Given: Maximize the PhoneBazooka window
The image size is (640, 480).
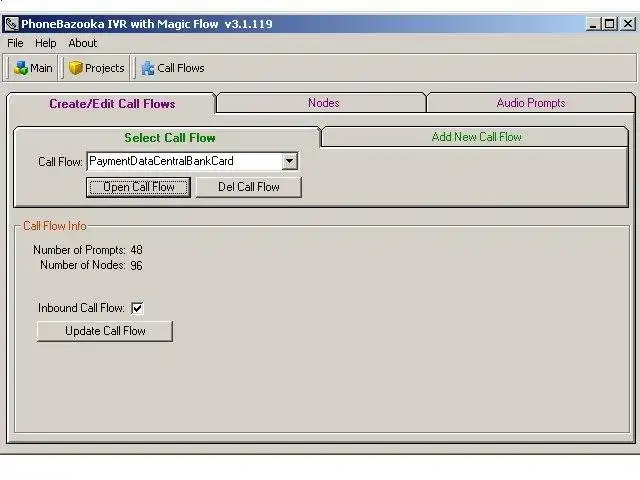Looking at the screenshot, I should (609, 24).
